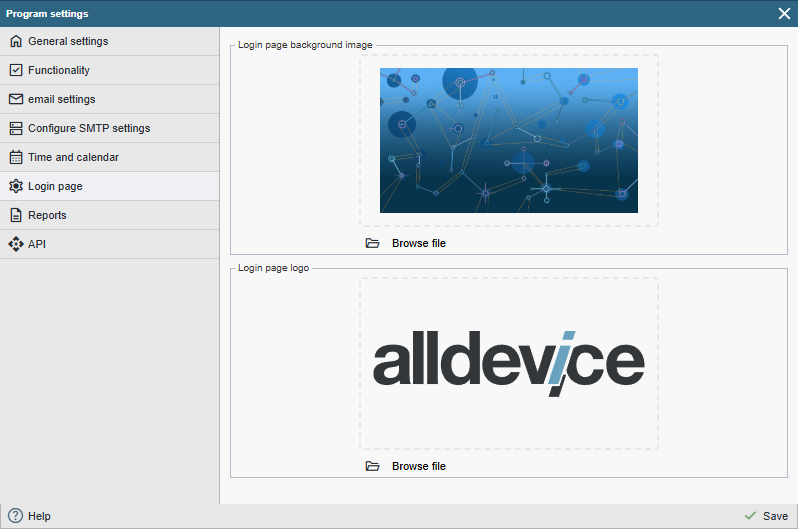Screen dimensions: 798x529
Task: Click the Configure SMTP server icon
Action: click(x=16, y=128)
